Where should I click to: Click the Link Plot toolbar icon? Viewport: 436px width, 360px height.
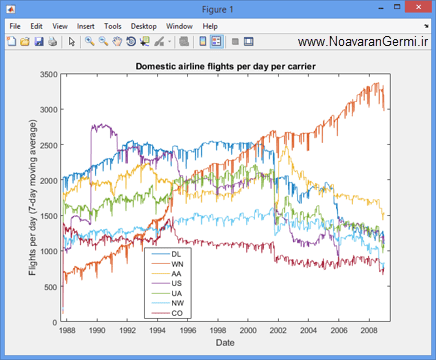pos(184,42)
